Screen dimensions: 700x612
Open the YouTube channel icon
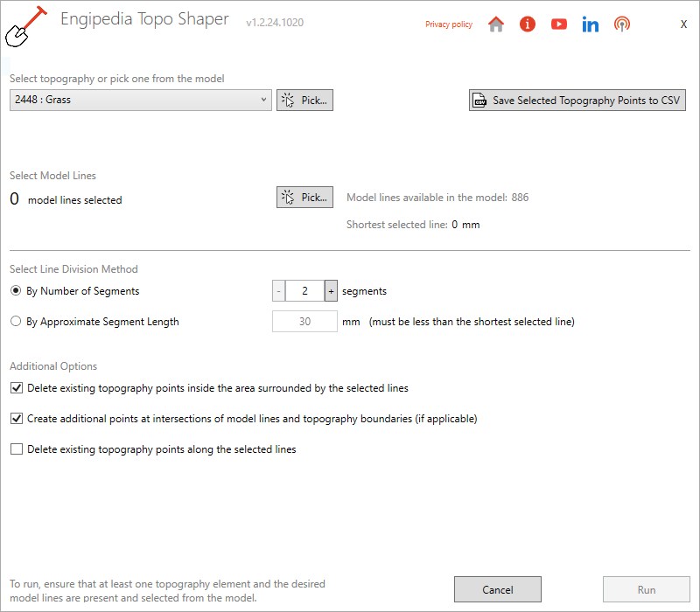click(x=559, y=24)
